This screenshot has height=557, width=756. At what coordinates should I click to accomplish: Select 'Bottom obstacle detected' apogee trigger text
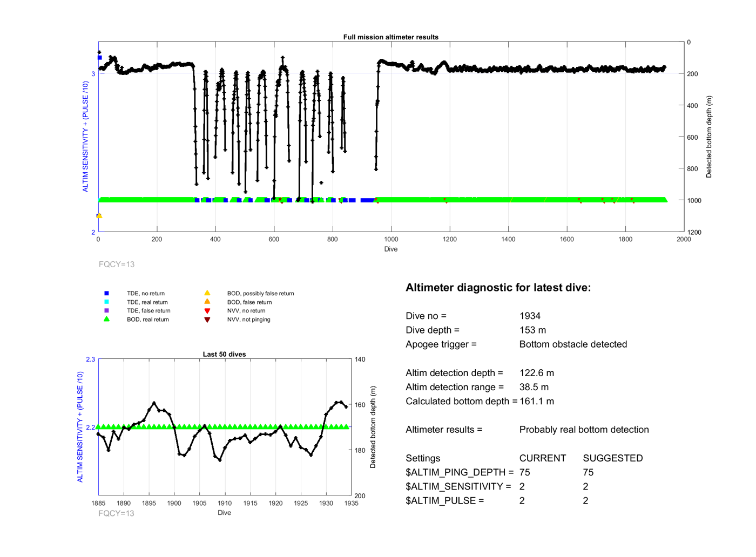(x=573, y=344)
